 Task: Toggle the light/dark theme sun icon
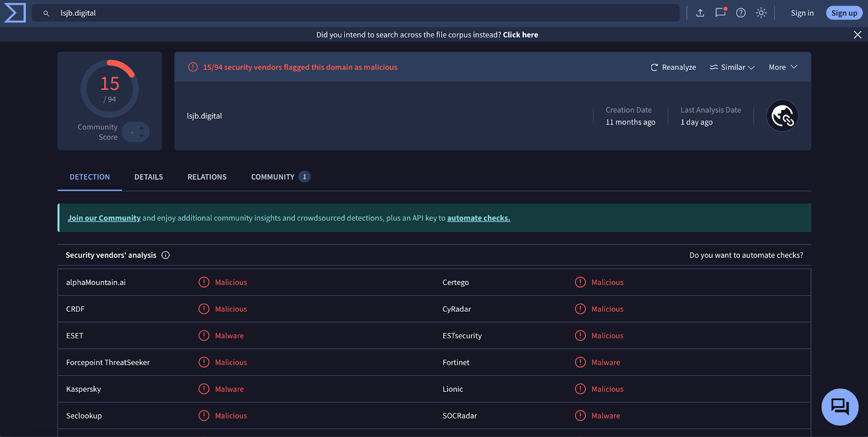click(761, 13)
